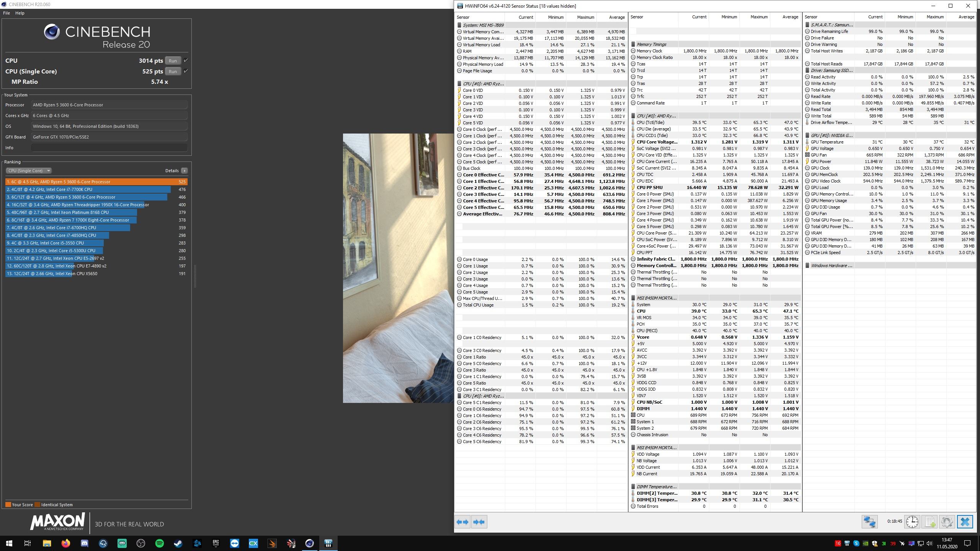This screenshot has height=551, width=980.
Task: Open the notification center icon
Action: coord(967,543)
